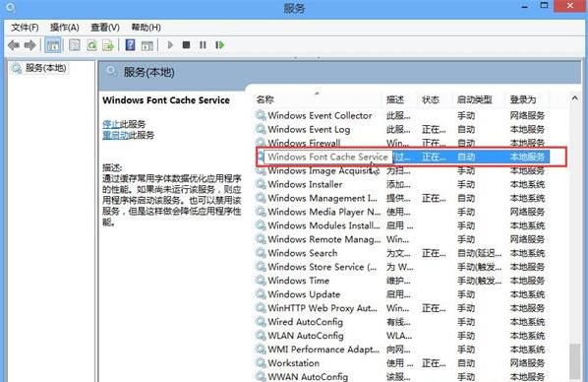Minimize the 服务 window
588x382 pixels.
pyautogui.click(x=525, y=6)
